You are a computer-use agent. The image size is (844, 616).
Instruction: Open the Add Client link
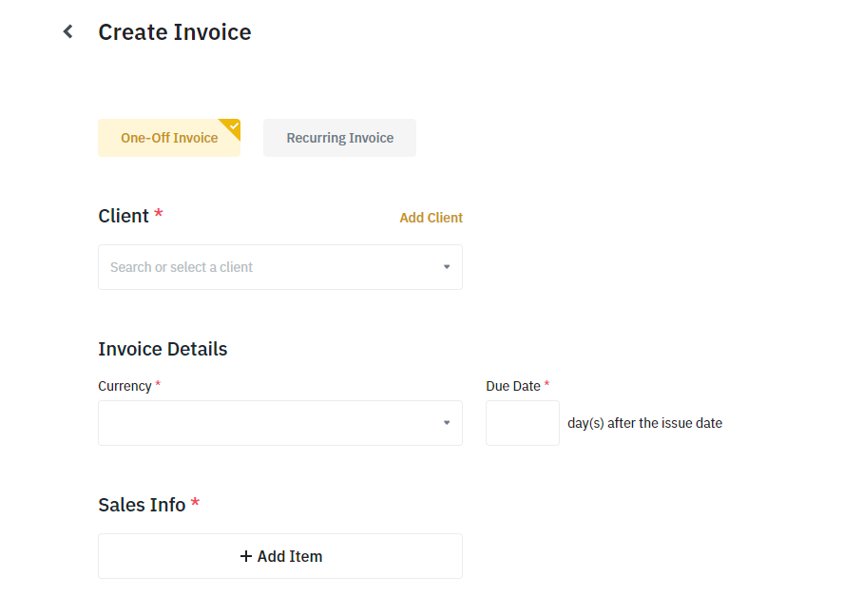click(431, 218)
